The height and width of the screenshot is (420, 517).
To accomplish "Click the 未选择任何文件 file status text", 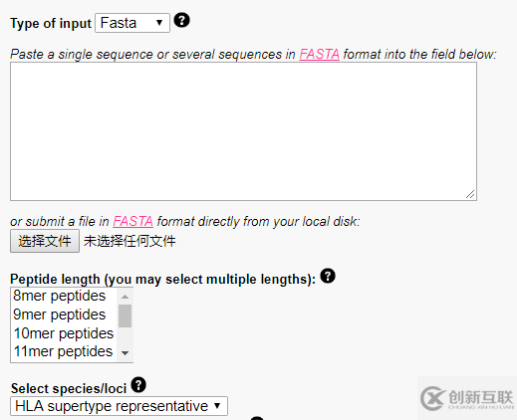I will click(129, 241).
